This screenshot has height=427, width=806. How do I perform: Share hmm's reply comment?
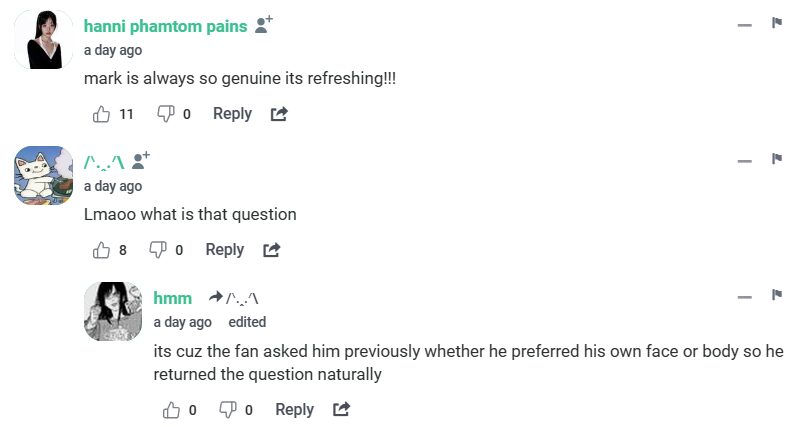(x=341, y=410)
